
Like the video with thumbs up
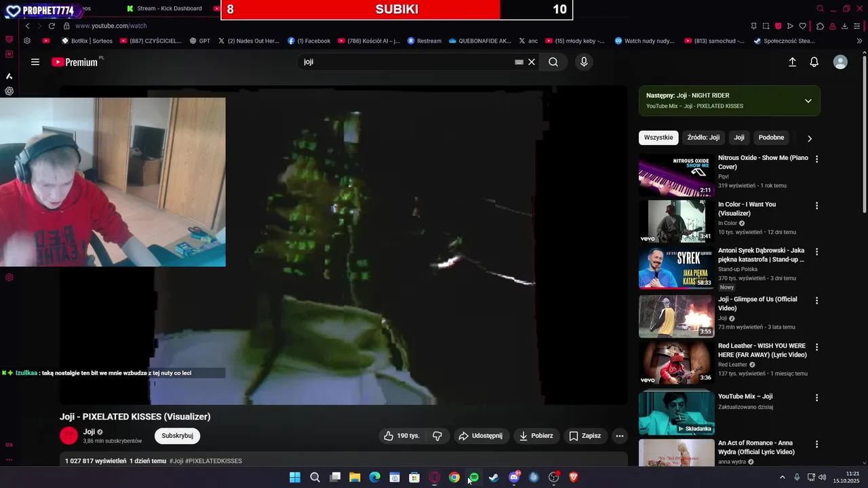coord(402,436)
